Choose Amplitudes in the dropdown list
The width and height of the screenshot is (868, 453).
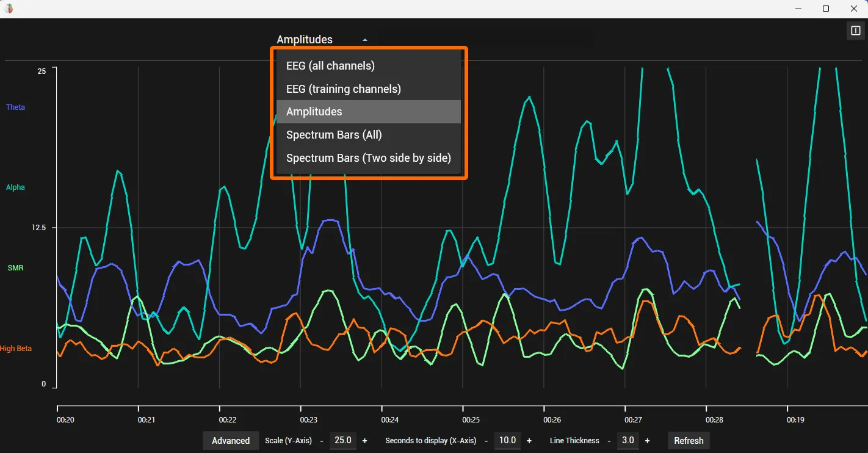[369, 112]
